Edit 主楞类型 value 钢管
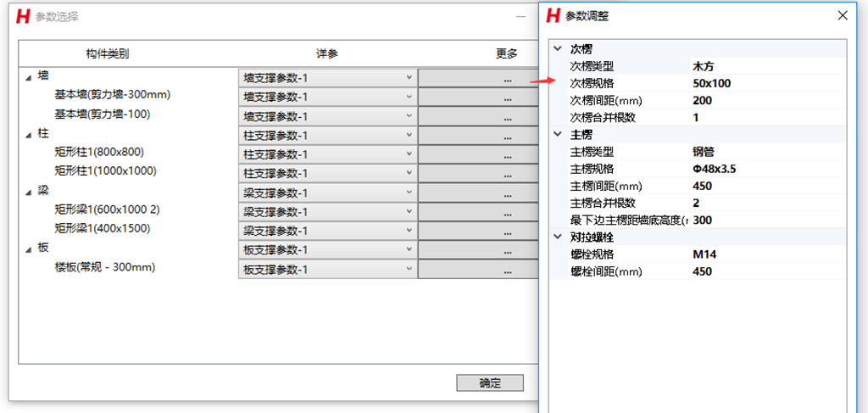 [768, 152]
